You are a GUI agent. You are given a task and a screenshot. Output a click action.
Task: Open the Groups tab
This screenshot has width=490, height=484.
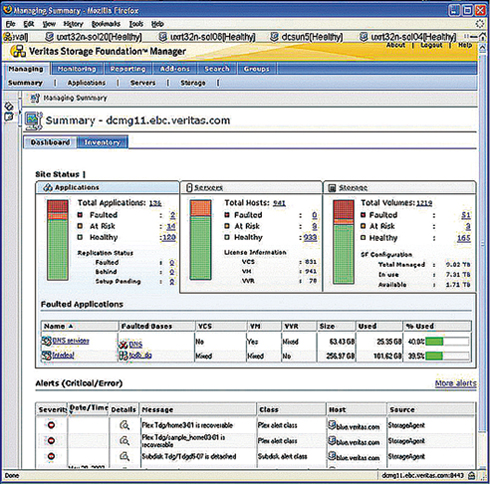tap(256, 69)
